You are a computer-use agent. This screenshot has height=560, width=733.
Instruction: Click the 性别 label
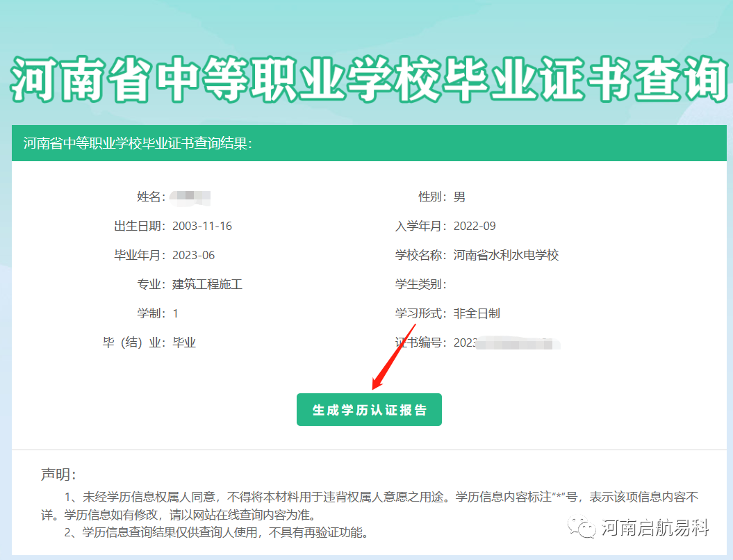[432, 197]
